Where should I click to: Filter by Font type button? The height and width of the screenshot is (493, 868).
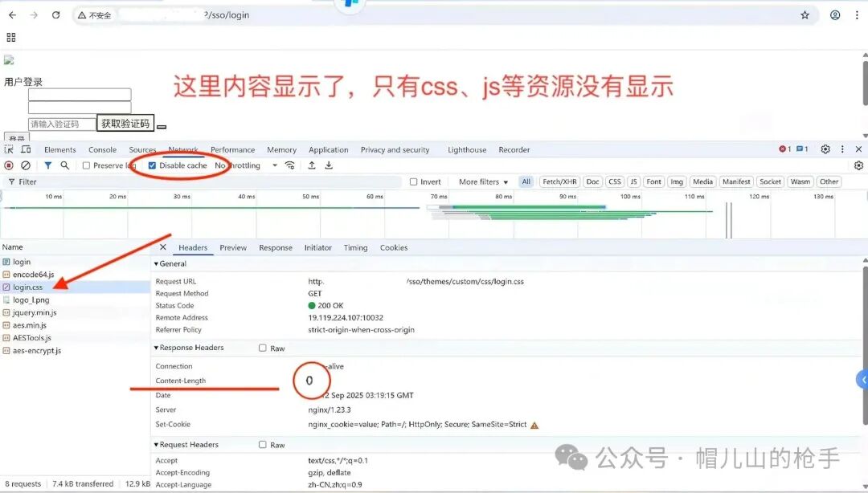[x=653, y=181]
